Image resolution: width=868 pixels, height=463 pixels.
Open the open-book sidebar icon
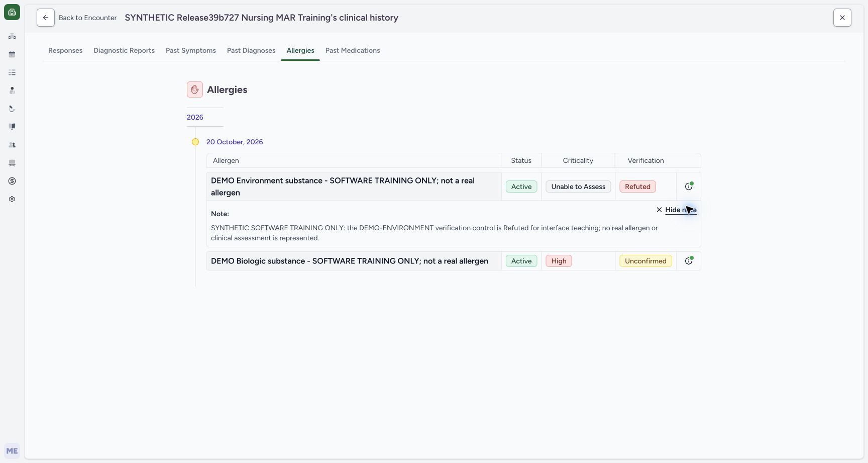[x=12, y=127]
